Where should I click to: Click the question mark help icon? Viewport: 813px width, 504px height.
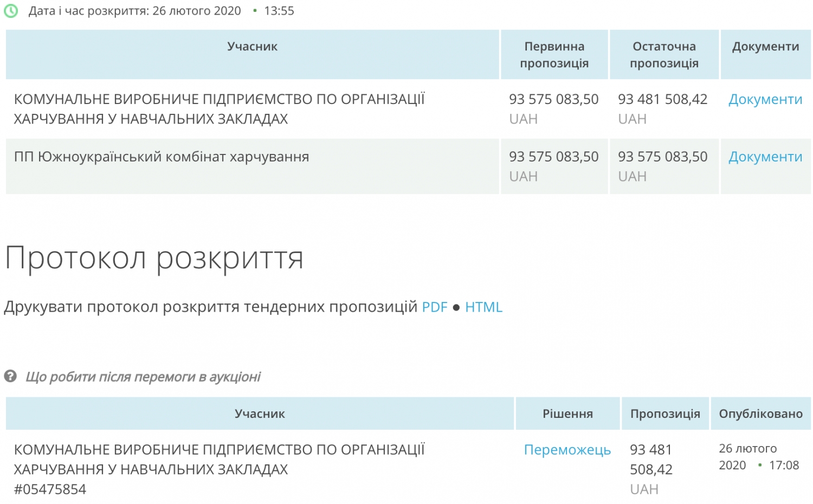[10, 376]
